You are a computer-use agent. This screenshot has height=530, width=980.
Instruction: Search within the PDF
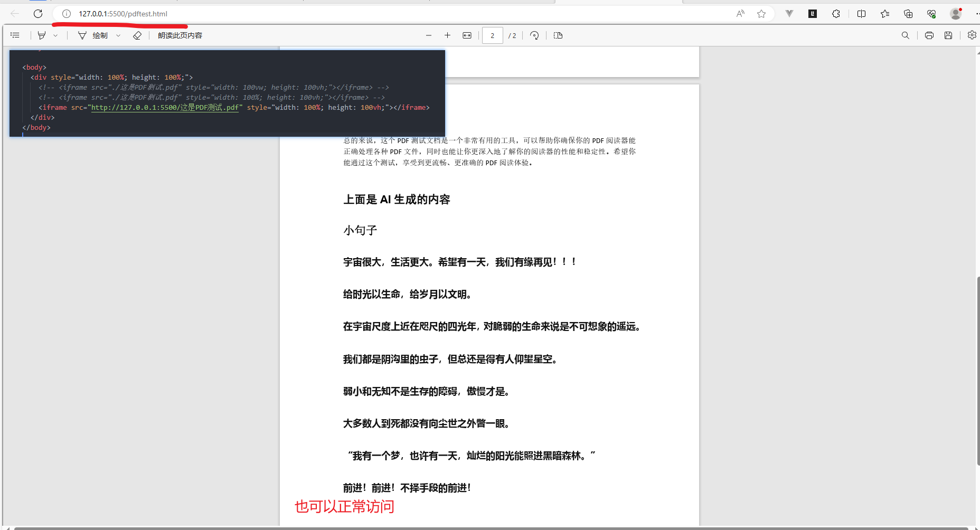click(x=906, y=35)
